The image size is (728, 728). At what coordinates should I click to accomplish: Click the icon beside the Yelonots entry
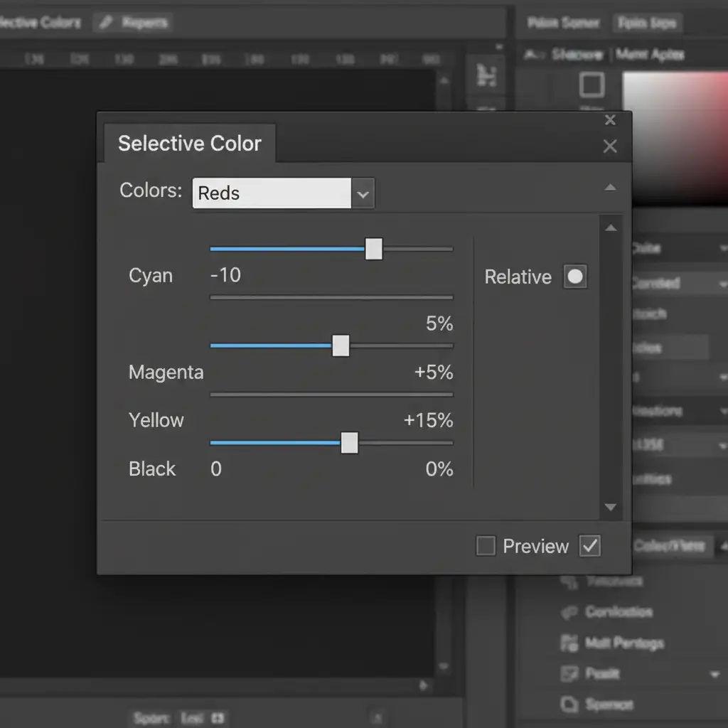pos(569,582)
